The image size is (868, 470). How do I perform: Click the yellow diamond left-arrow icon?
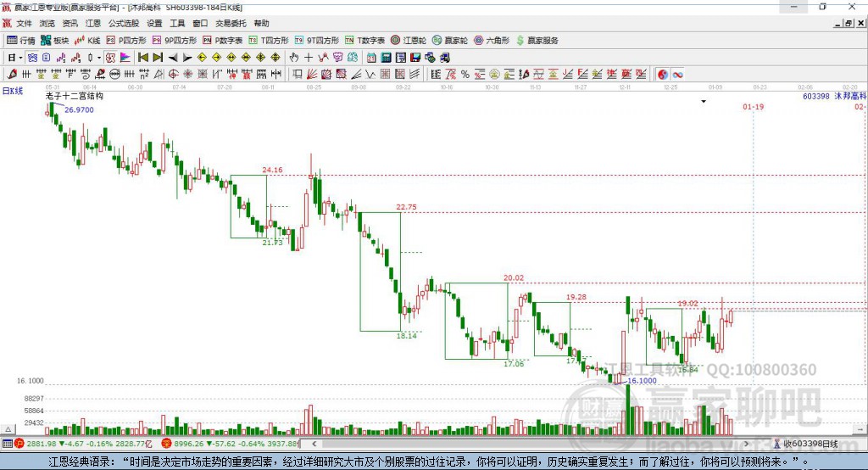[202, 58]
